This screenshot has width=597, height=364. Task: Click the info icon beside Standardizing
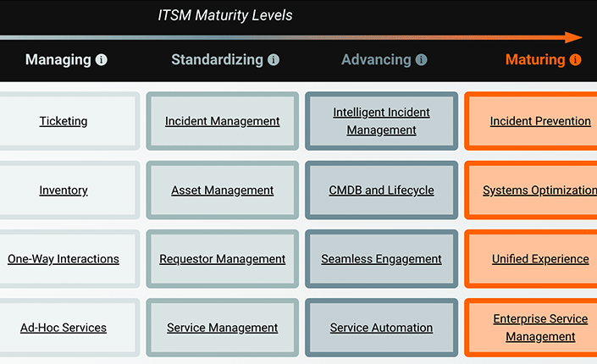coord(273,60)
